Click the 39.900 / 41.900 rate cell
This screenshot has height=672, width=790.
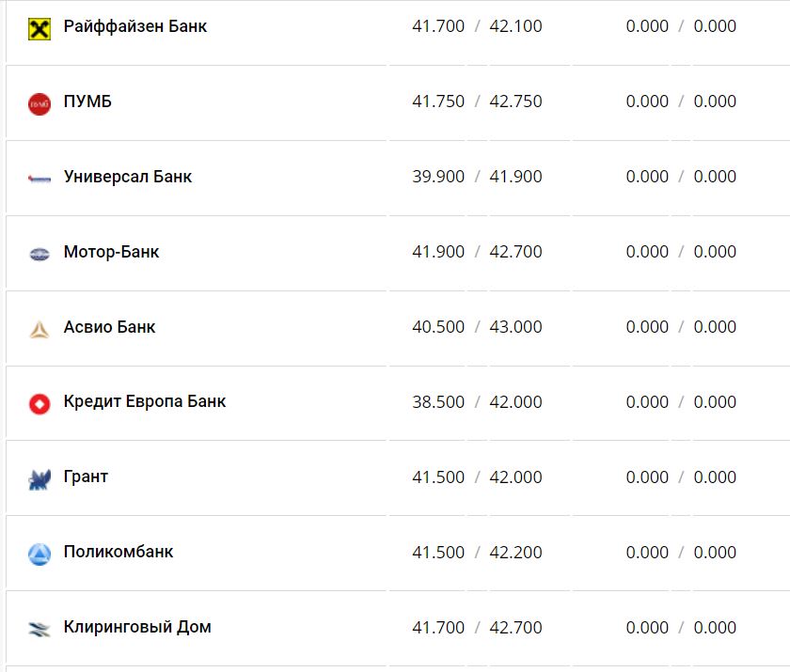[477, 177]
